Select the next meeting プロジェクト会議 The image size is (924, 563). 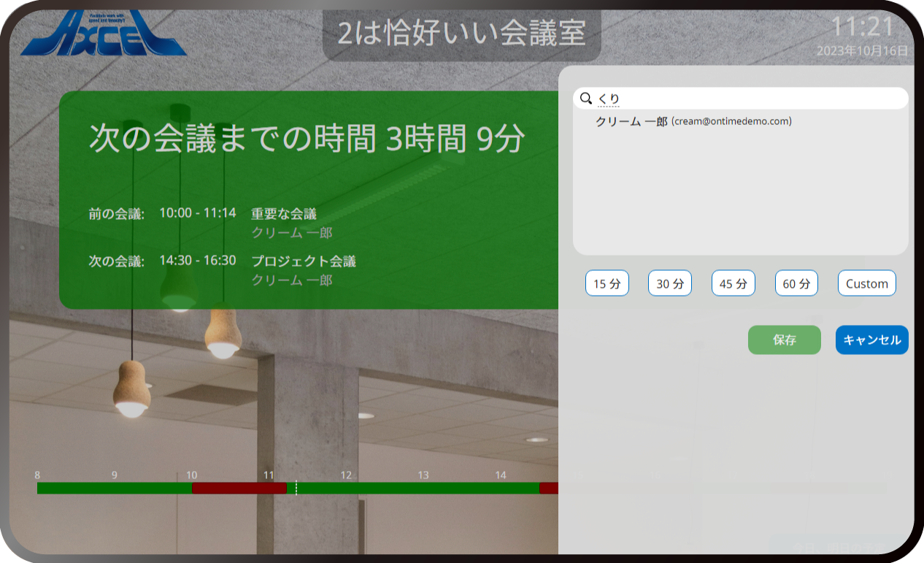click(x=304, y=261)
